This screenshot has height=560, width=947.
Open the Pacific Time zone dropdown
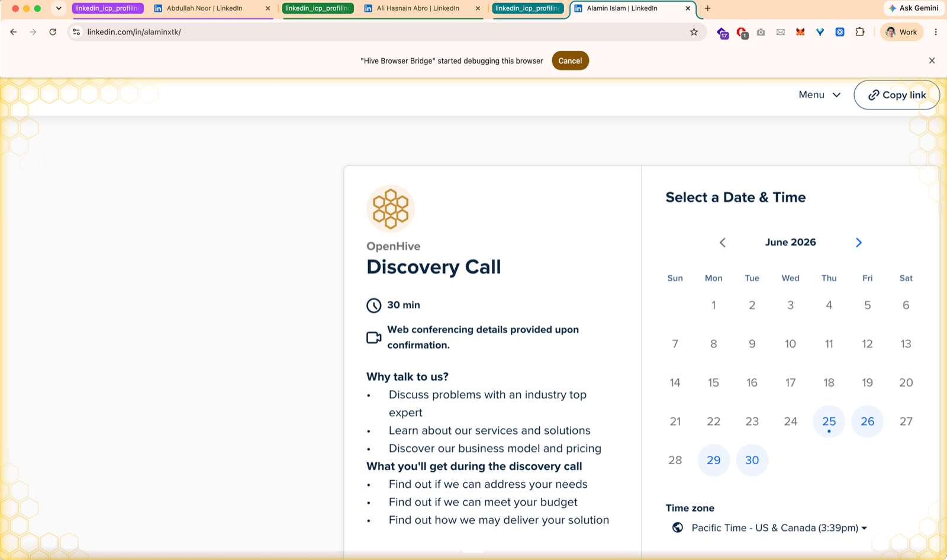coord(779,527)
